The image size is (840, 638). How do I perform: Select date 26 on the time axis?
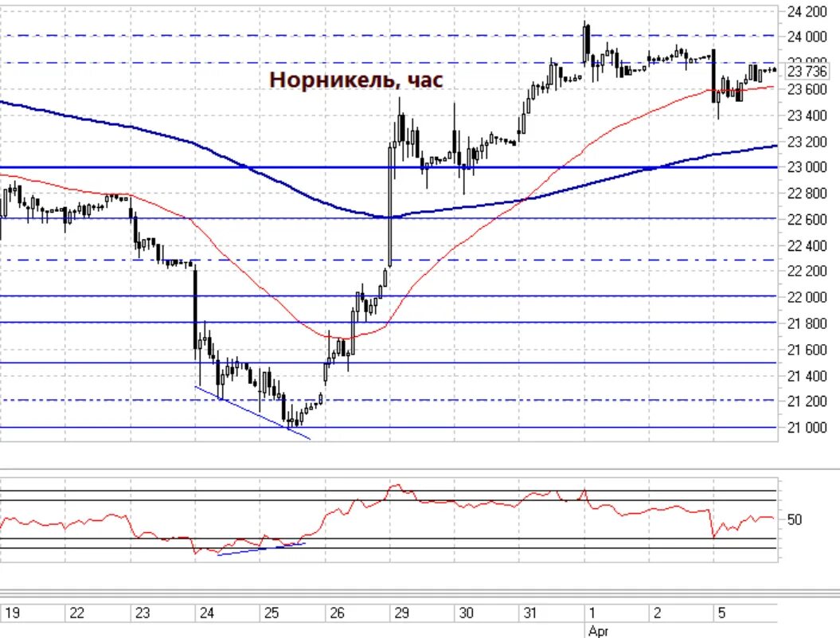[x=337, y=613]
